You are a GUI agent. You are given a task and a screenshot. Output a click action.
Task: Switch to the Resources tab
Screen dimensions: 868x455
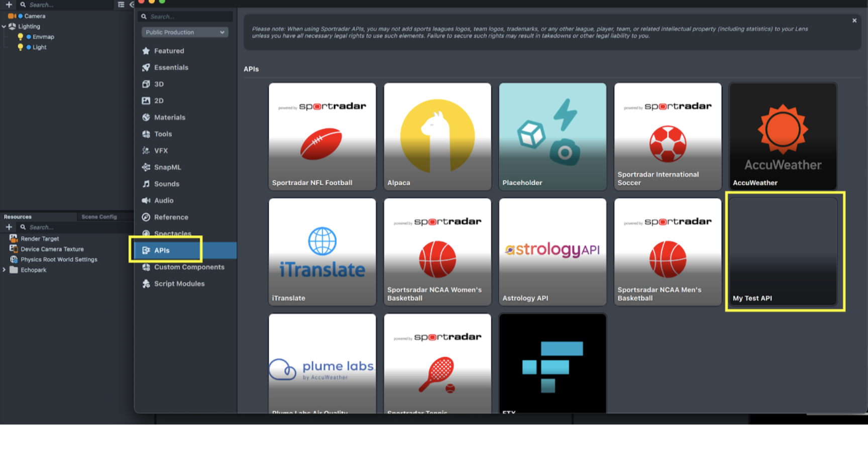click(x=18, y=216)
